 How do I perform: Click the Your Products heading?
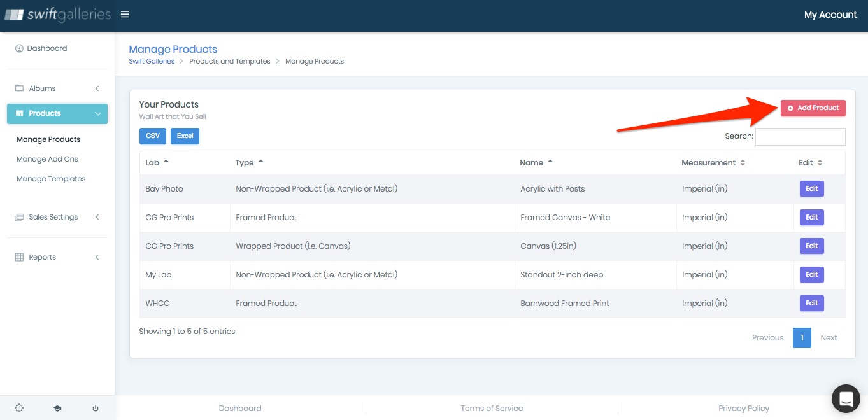tap(169, 104)
